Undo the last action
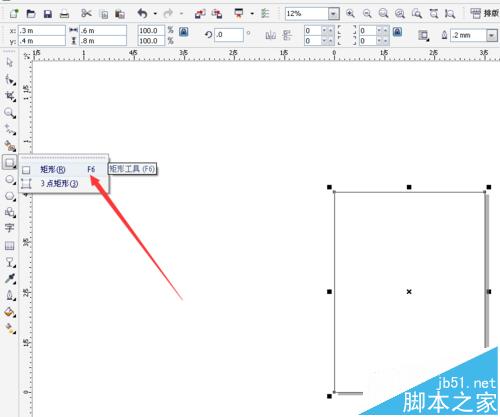 pyautogui.click(x=143, y=14)
